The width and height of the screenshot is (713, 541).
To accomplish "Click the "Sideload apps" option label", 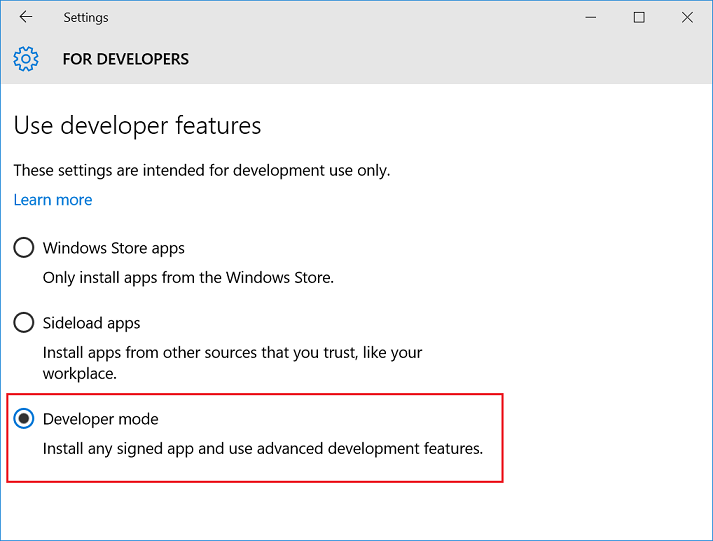I will [91, 323].
